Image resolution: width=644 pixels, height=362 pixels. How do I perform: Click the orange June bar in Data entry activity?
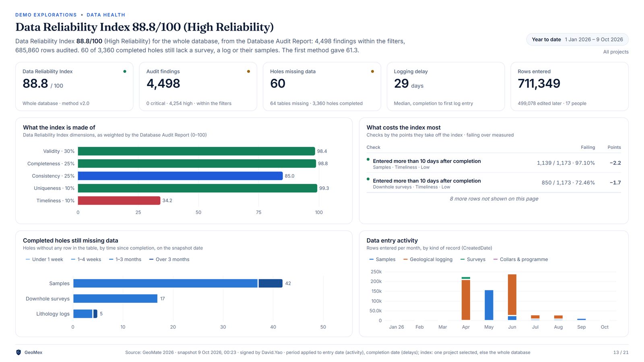pos(512,294)
